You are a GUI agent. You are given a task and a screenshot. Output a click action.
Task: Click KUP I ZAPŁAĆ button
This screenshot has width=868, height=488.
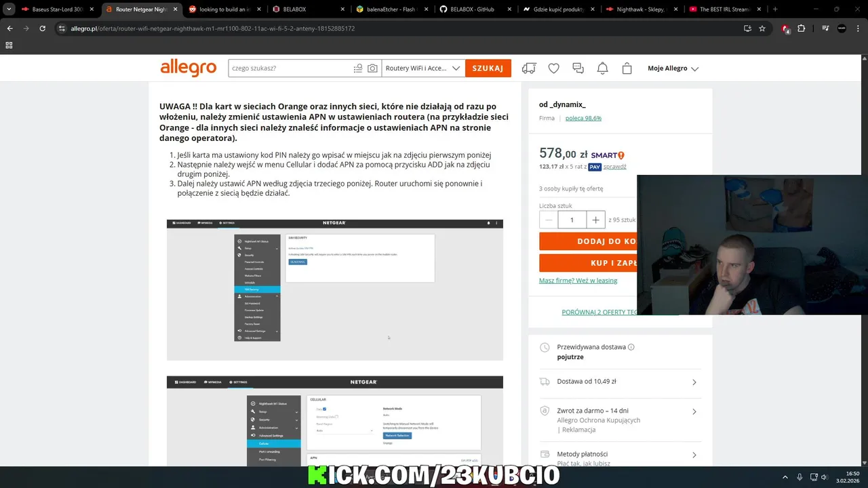(588, 263)
